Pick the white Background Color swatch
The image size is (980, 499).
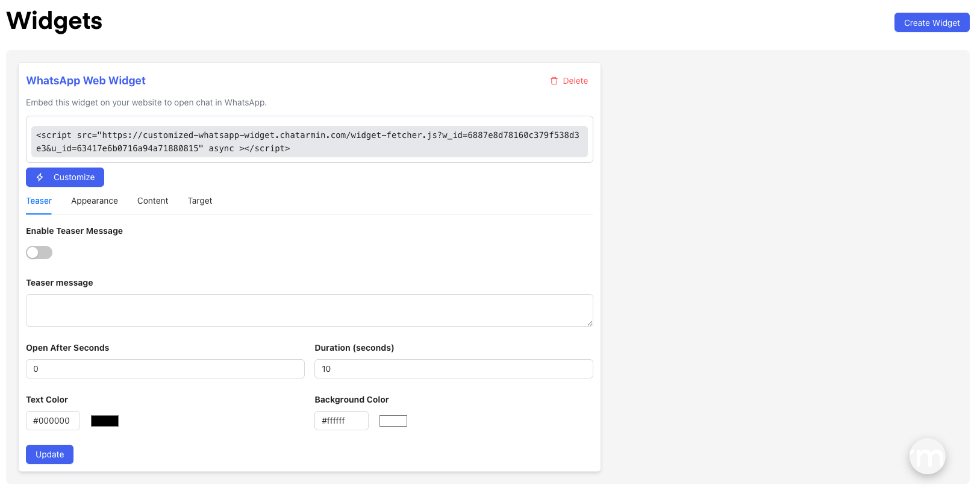click(393, 421)
